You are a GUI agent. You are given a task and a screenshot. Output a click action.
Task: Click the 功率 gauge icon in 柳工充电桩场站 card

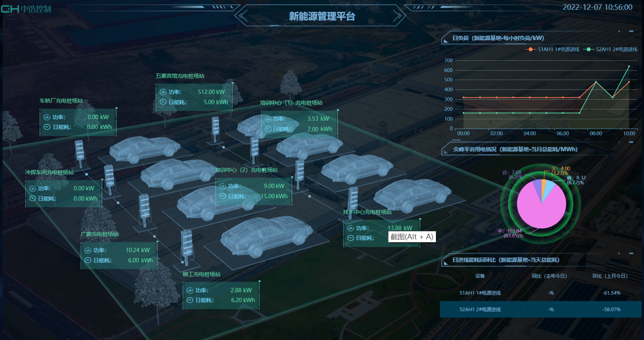(x=190, y=290)
